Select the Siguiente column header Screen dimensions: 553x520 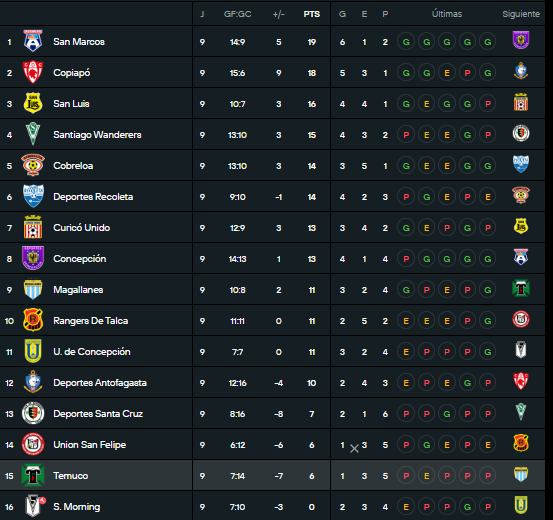pyautogui.click(x=521, y=14)
